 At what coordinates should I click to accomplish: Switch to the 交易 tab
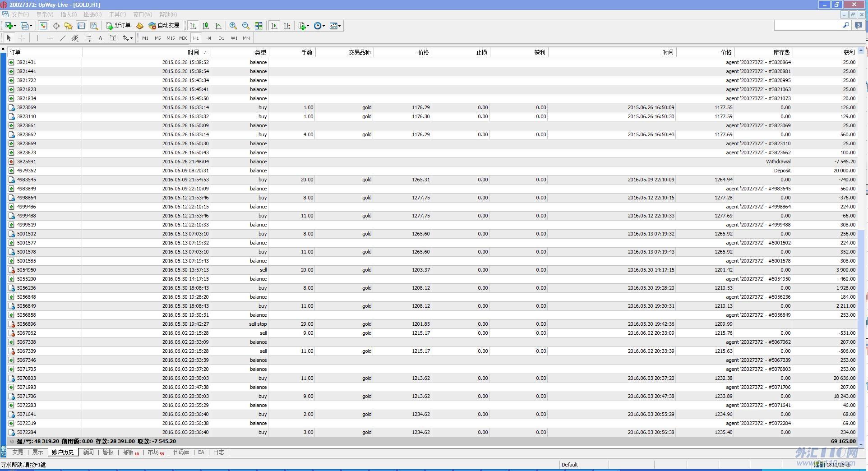[18, 452]
